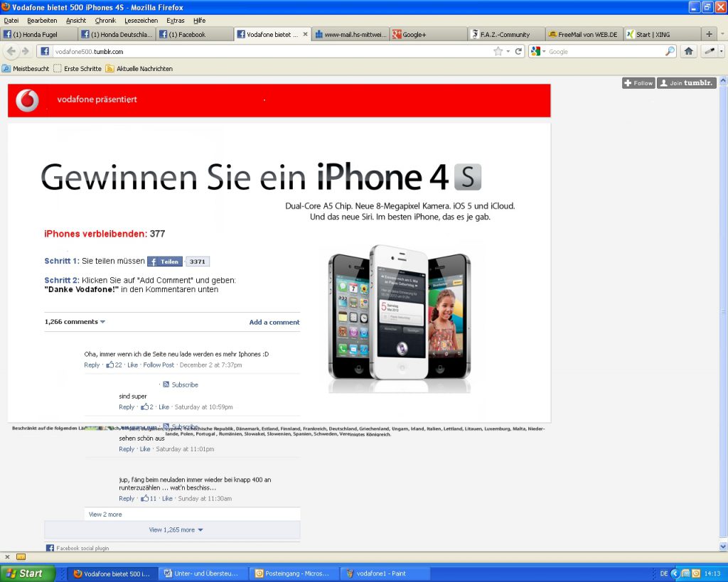This screenshot has height=582, width=728.
Task: Click the site identity icon in address bar
Action: [x=45, y=51]
